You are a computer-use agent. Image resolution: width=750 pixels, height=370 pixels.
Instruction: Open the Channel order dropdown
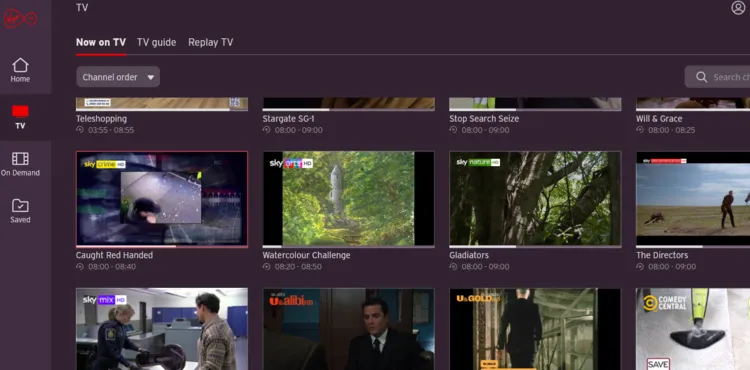[118, 77]
